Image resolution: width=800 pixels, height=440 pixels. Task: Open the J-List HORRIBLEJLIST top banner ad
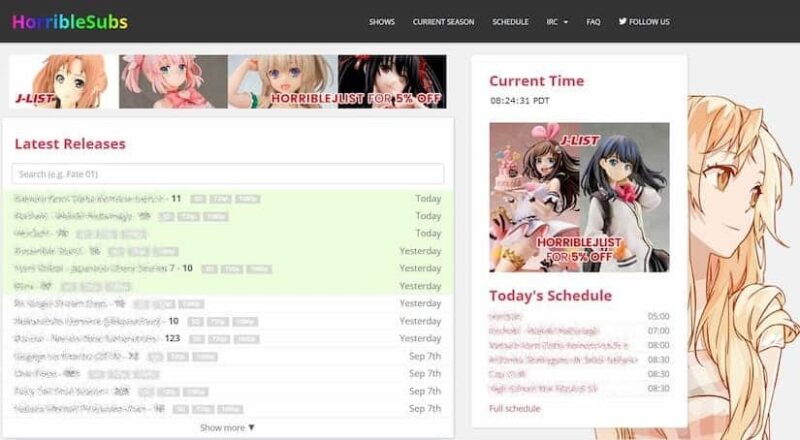coord(228,82)
